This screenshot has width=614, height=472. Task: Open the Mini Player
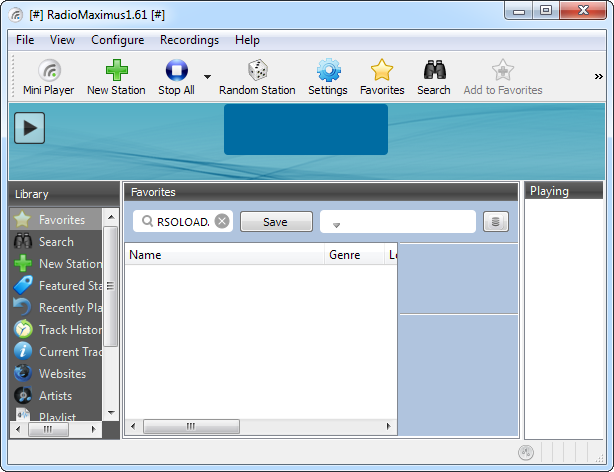point(49,77)
